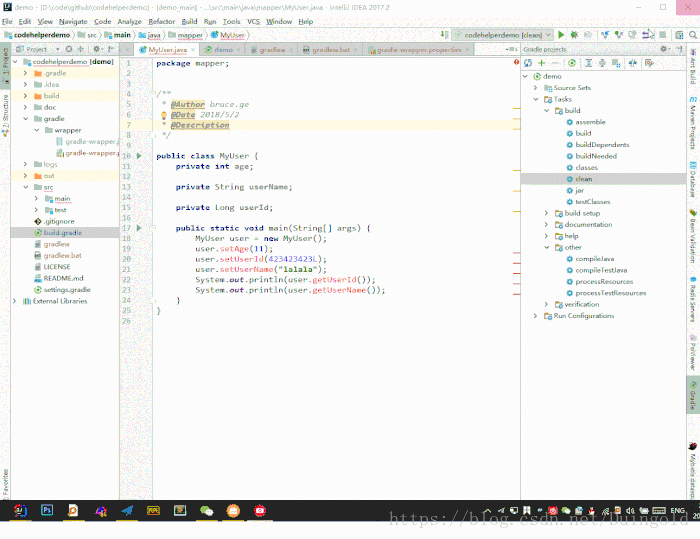Click the red error indicator in editor
The width and height of the screenshot is (700, 539).
point(516,63)
